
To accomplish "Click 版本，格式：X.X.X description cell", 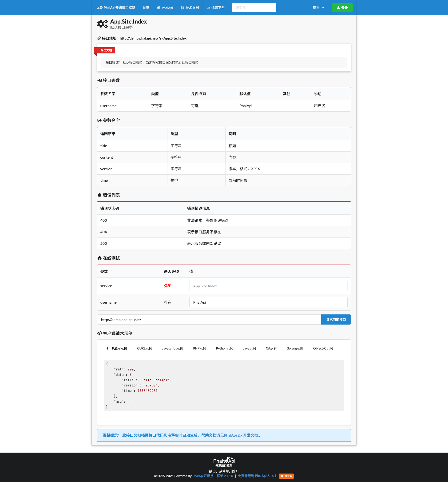I will [288, 169].
